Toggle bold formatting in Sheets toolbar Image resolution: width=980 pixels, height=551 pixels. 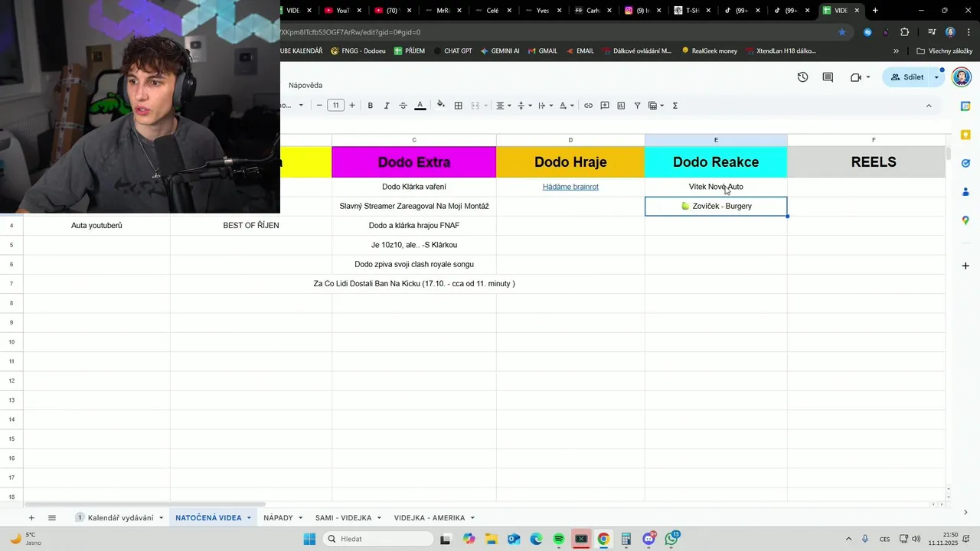[x=371, y=106]
